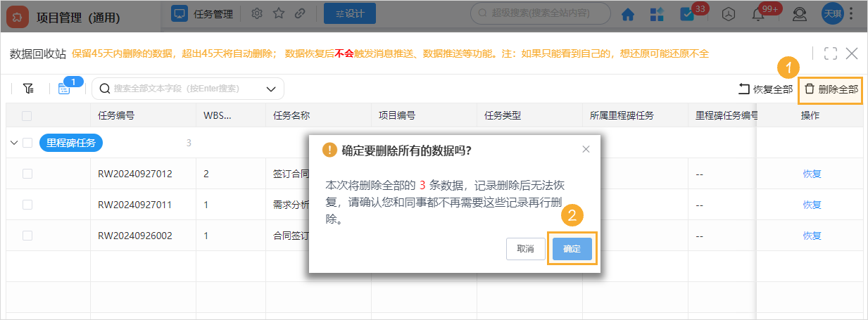Tick the checkbox for row RW20240927011
The height and width of the screenshot is (320, 868).
(x=27, y=205)
